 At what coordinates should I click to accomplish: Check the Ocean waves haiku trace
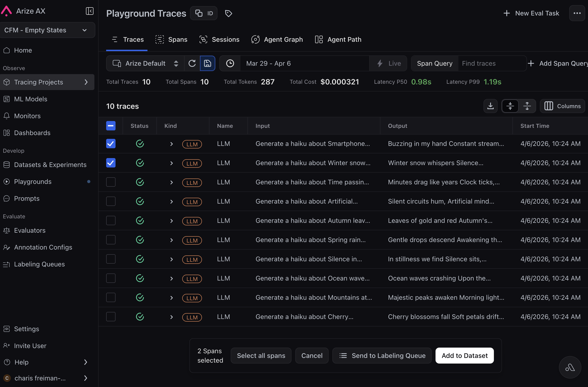(x=111, y=278)
